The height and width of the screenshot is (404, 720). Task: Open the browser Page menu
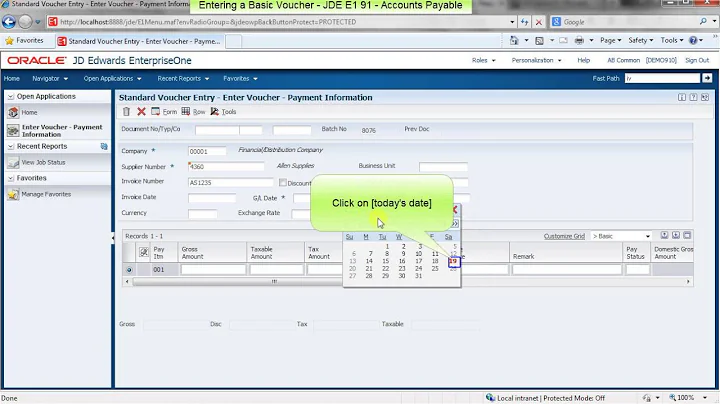point(610,40)
